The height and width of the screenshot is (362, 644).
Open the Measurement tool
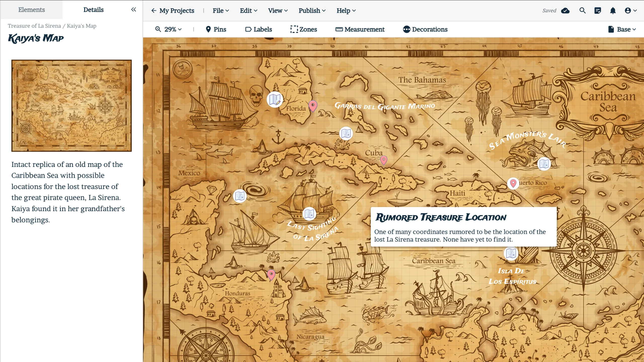tap(360, 29)
